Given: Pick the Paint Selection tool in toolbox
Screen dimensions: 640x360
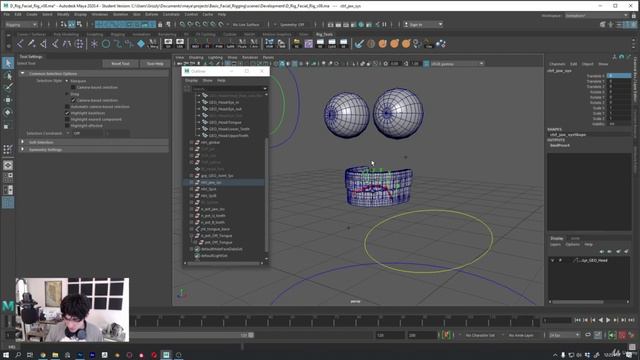Looking at the screenshot, I should pyautogui.click(x=8, y=87).
